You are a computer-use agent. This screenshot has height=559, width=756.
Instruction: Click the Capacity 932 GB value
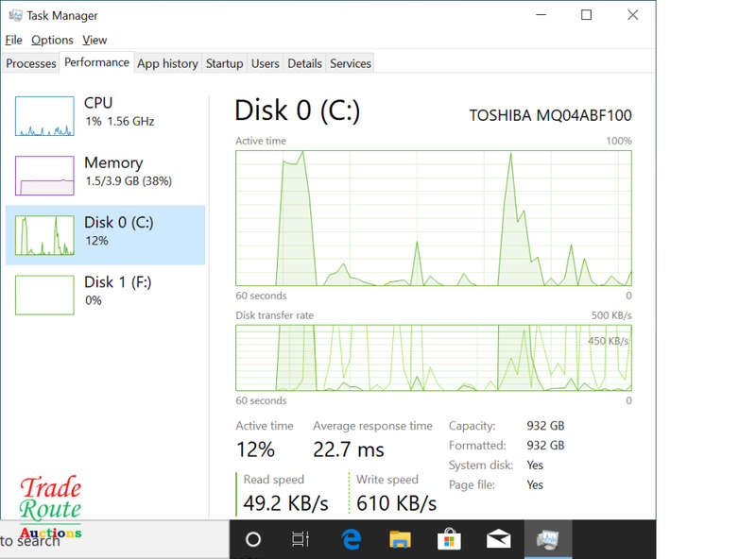pos(545,426)
